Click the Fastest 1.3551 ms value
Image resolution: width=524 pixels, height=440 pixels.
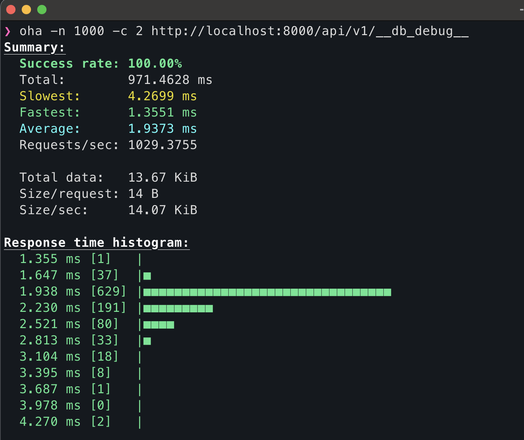click(162, 113)
